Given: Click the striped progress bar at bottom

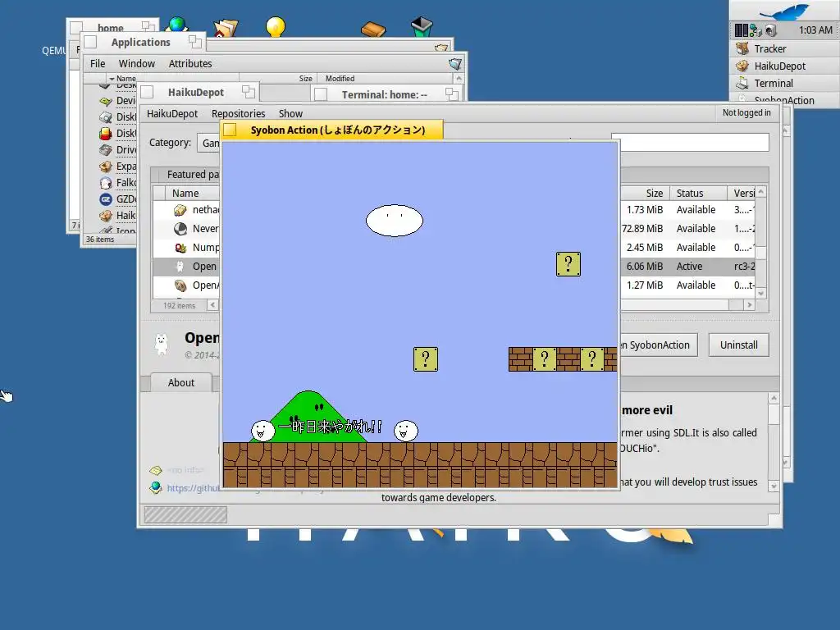Looking at the screenshot, I should (185, 515).
